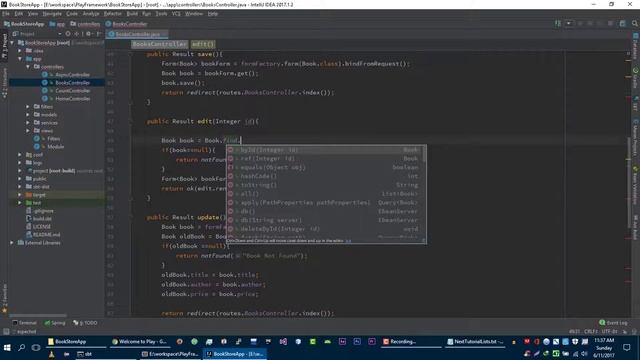Click BookStoreApp breadcrumb in navigation bar
This screenshot has width=640, height=360.
point(24,24)
